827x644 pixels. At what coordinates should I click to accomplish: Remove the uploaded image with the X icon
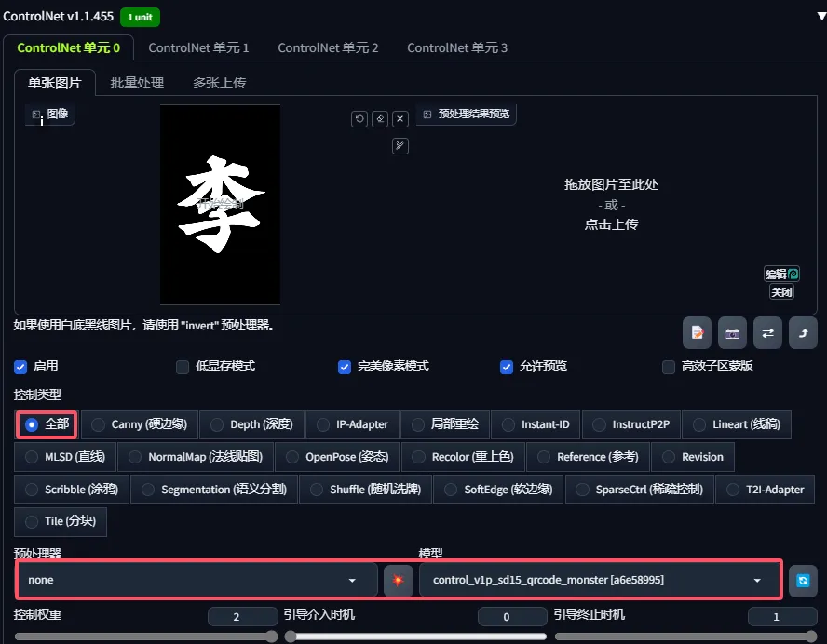tap(400, 119)
